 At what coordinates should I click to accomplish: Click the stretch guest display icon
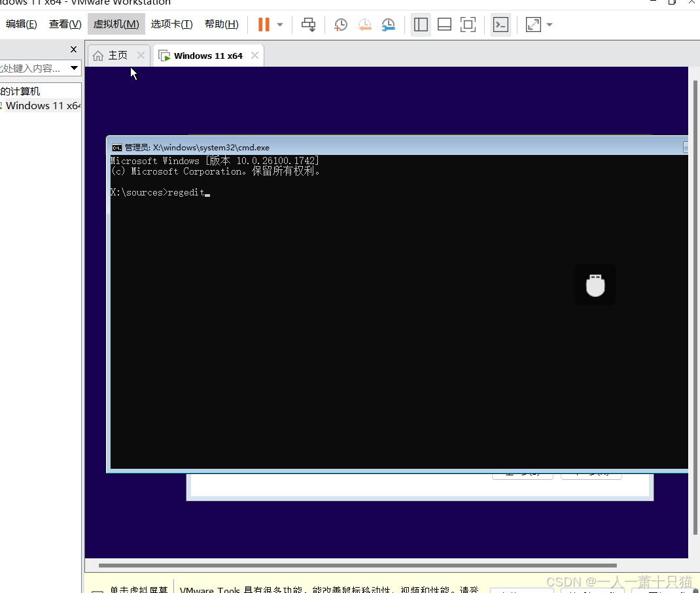pos(533,25)
